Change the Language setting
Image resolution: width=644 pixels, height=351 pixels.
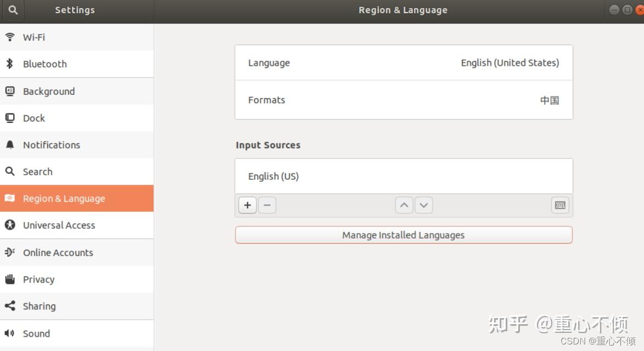tap(404, 63)
